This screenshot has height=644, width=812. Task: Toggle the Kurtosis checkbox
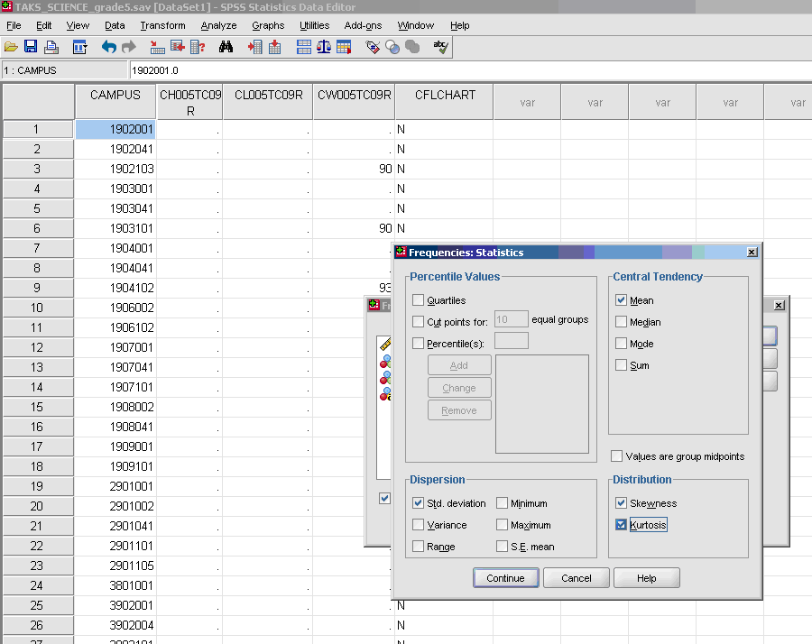(x=621, y=525)
